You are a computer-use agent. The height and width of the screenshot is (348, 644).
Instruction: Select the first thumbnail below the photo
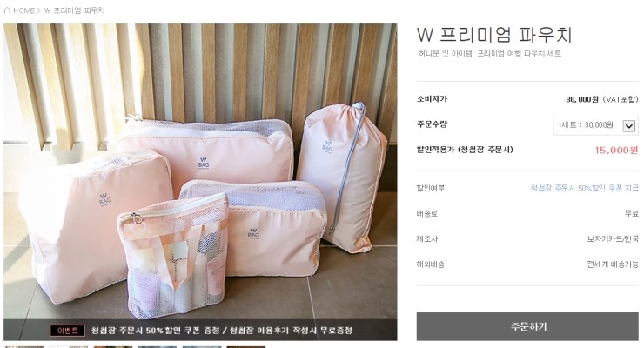tap(23, 347)
